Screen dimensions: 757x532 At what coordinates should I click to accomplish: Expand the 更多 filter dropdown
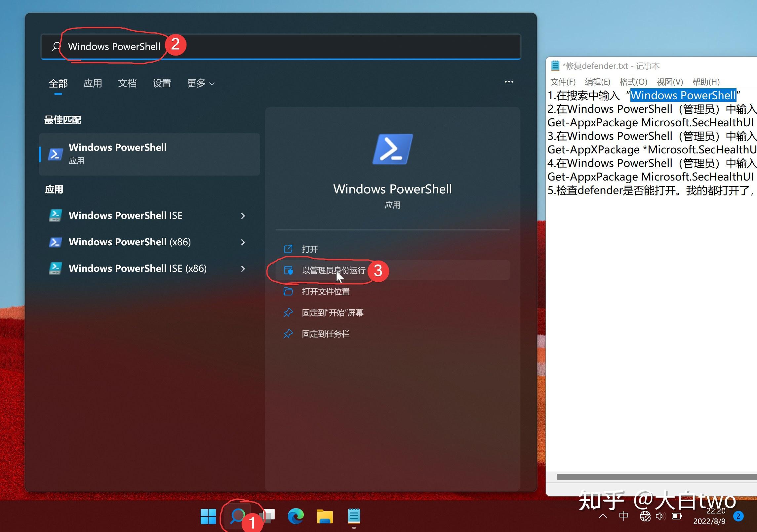200,83
